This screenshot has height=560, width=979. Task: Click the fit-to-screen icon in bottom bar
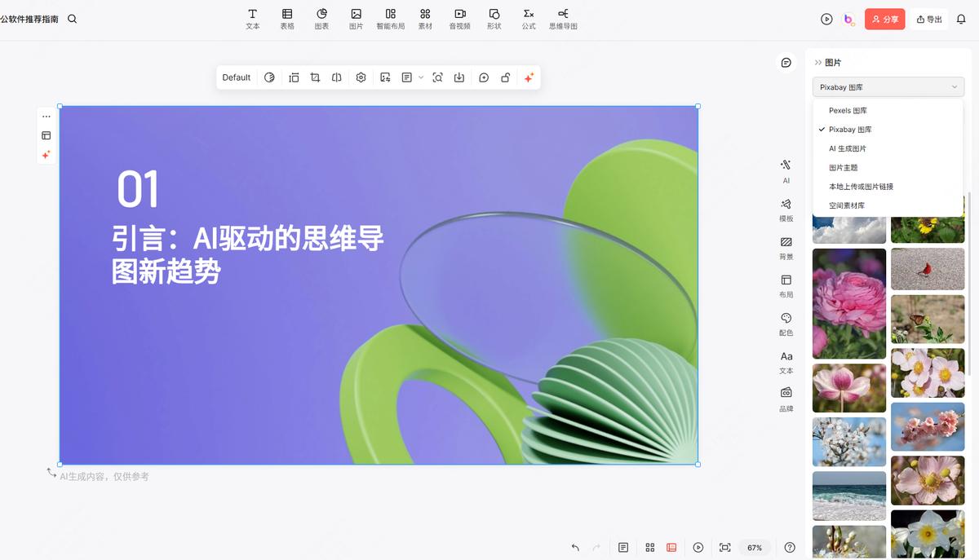click(724, 548)
